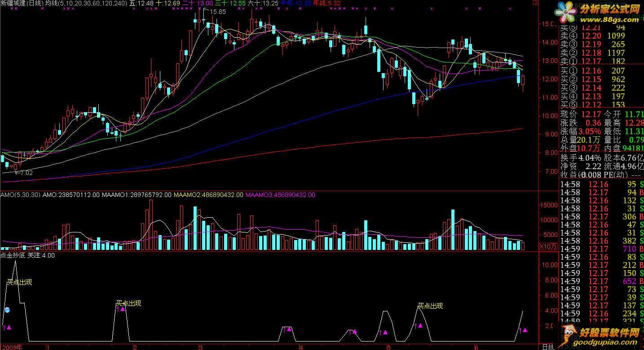Click the 7.02 low price label
Screen dimensions: 644x350
(26, 172)
